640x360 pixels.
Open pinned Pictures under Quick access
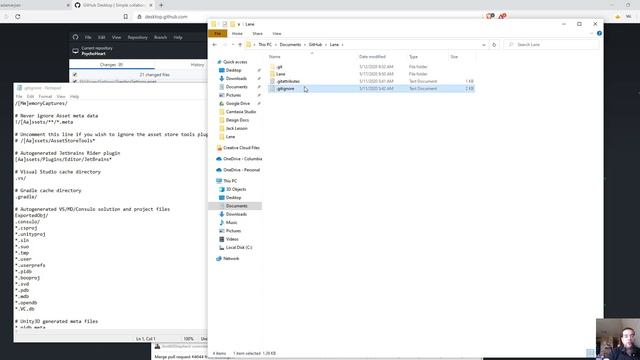(x=233, y=95)
